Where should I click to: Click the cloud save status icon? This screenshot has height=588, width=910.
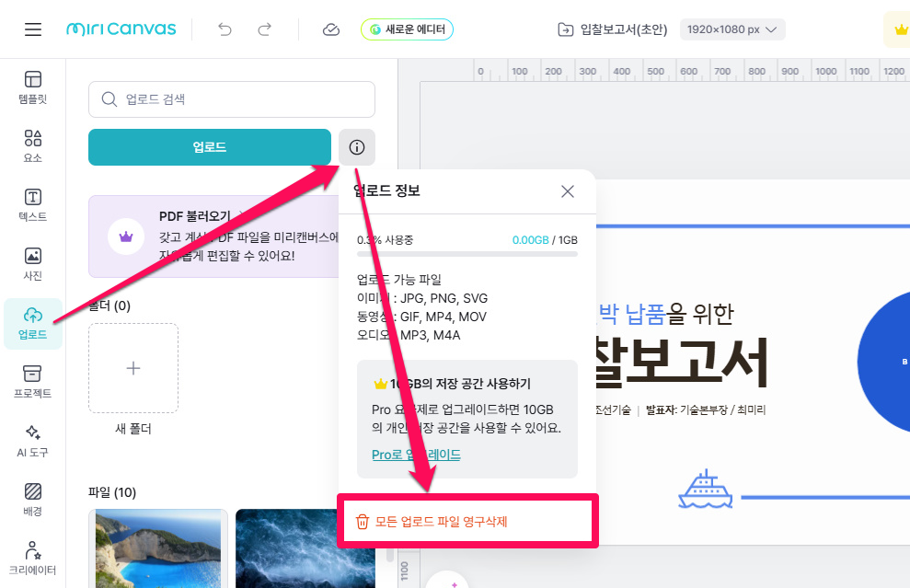point(331,29)
